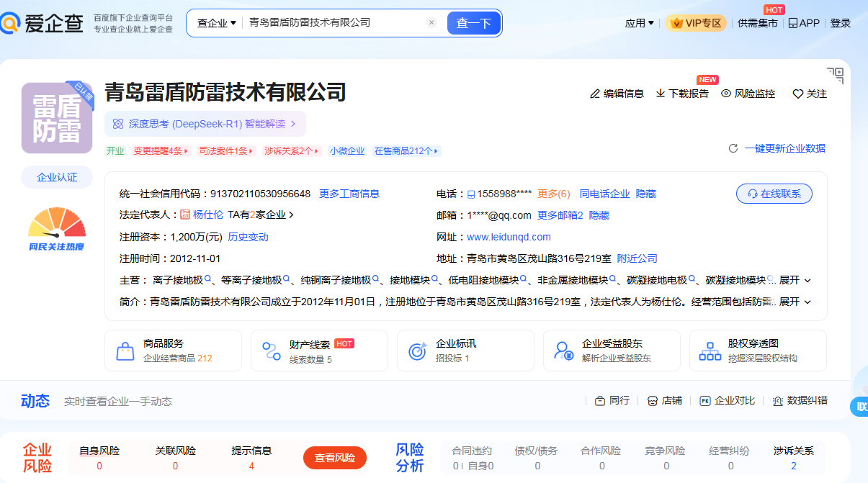Image resolution: width=868 pixels, height=483 pixels.
Task: Click the 同行 briefcase icon
Action: 600,401
